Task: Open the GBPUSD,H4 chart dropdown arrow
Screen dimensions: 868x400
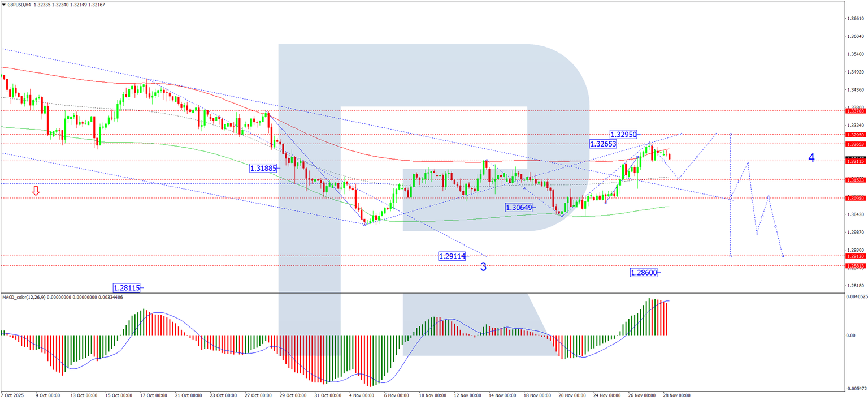Action: pyautogui.click(x=5, y=5)
